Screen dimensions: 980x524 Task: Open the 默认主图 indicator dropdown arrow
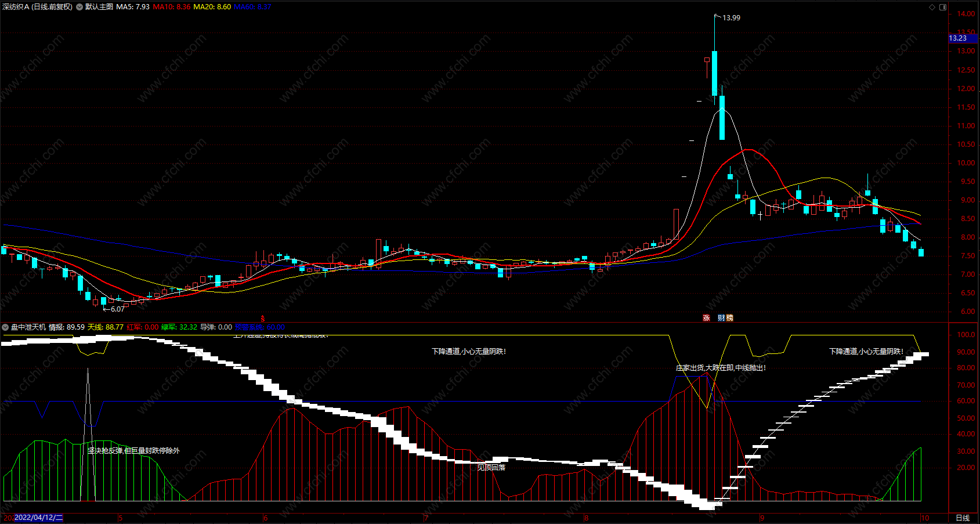point(79,7)
